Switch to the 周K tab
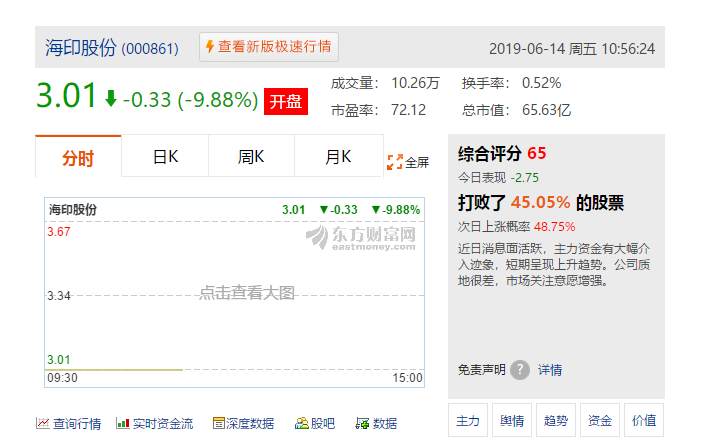 pos(251,157)
